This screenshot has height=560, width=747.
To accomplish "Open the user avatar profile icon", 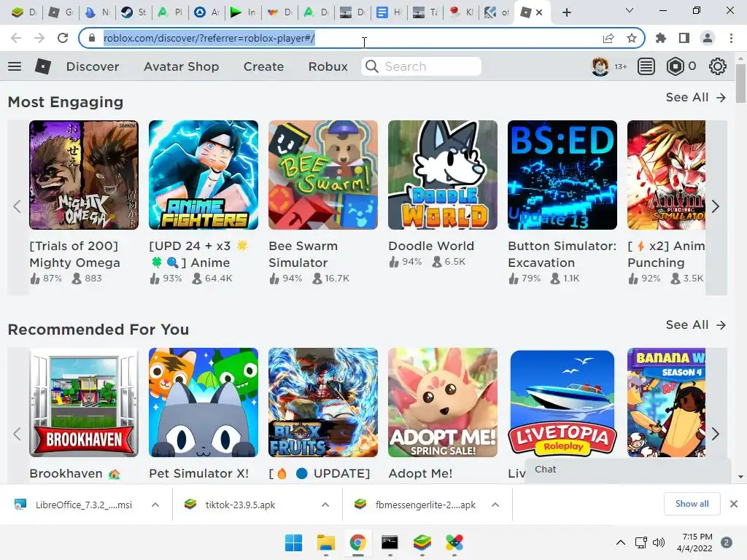I will [600, 66].
